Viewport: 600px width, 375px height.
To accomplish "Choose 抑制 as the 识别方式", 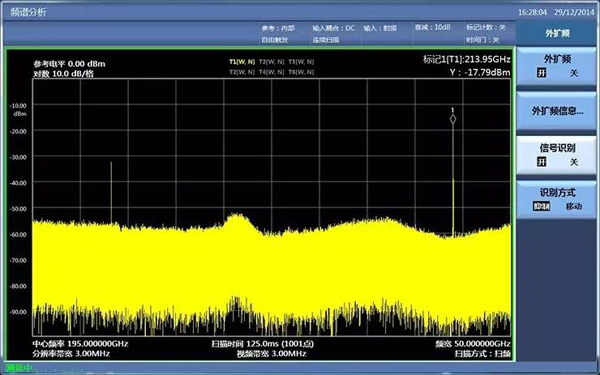I will (x=541, y=207).
